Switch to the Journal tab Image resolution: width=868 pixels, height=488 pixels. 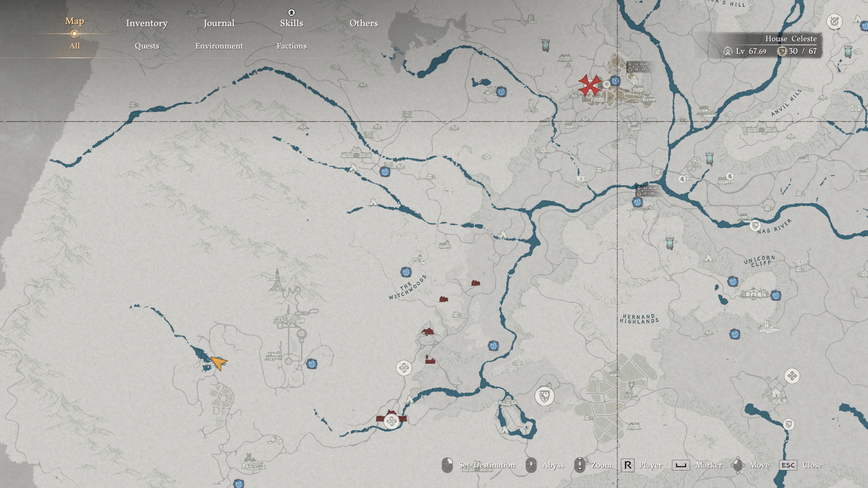219,23
